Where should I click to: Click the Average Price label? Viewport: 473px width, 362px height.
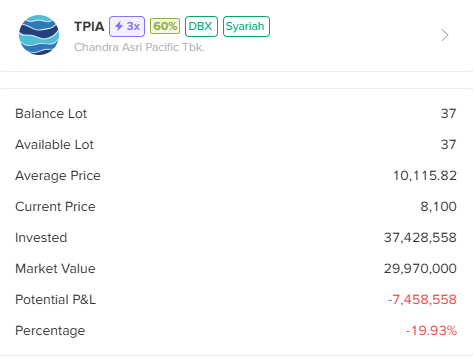tap(58, 176)
